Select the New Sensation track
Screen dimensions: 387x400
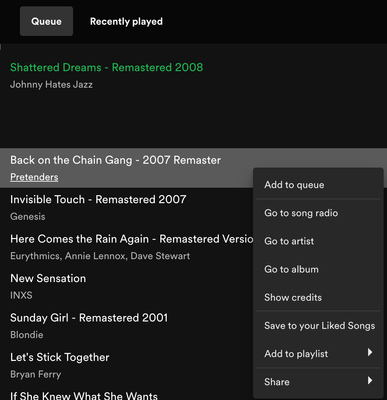48,278
